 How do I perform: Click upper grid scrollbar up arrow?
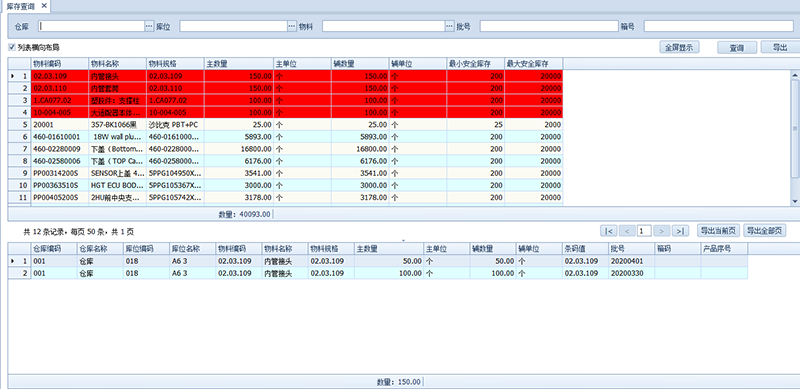coord(795,75)
